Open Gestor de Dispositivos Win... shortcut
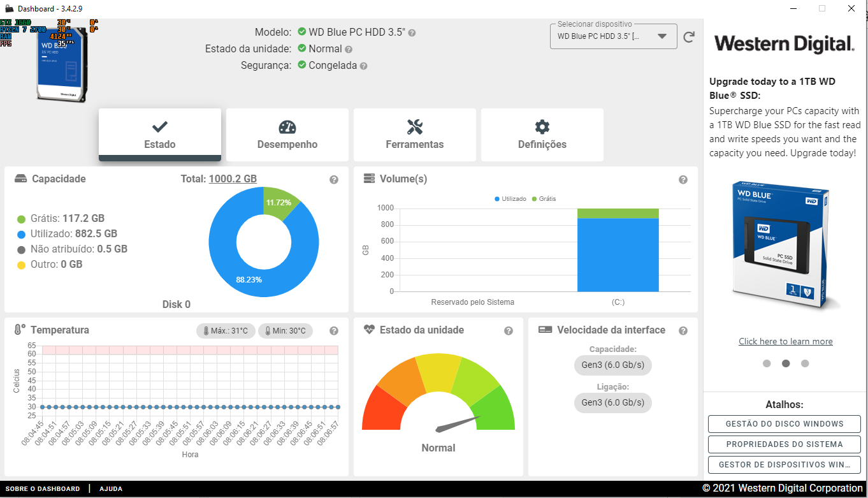868x498 pixels. pos(785,465)
